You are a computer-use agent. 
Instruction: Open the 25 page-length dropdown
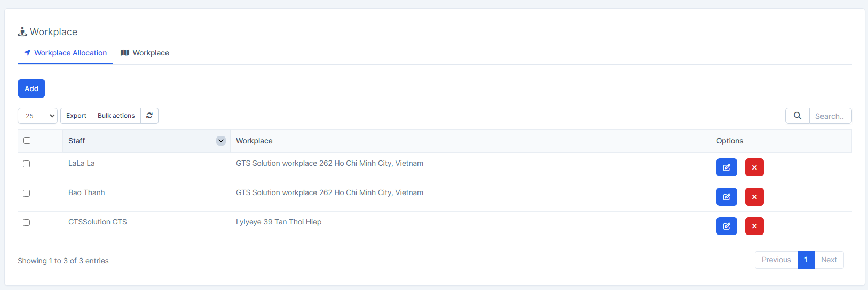[x=37, y=116]
